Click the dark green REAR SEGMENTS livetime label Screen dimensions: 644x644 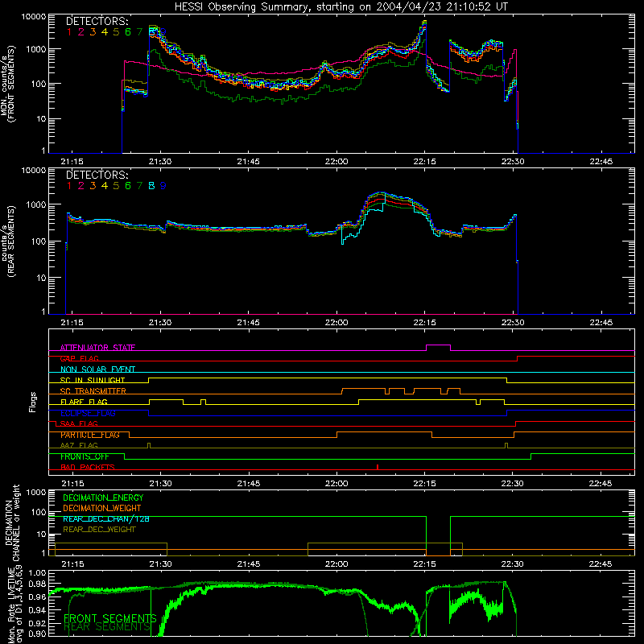(x=107, y=626)
